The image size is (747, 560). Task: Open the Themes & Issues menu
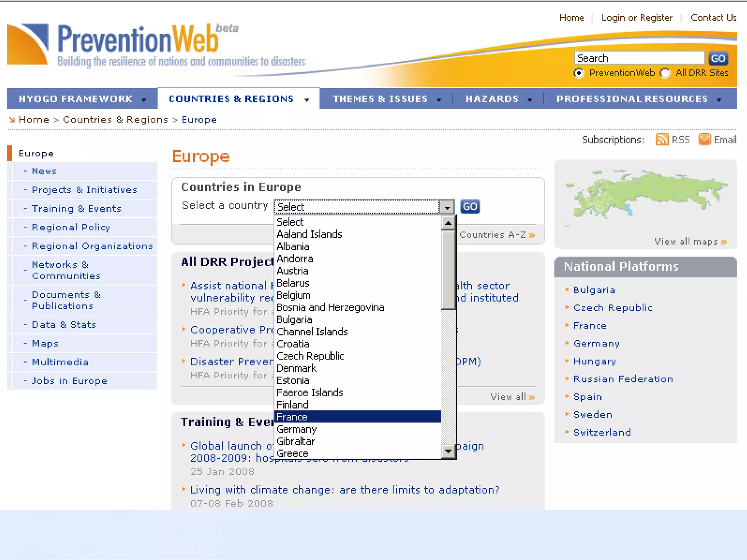pos(380,99)
